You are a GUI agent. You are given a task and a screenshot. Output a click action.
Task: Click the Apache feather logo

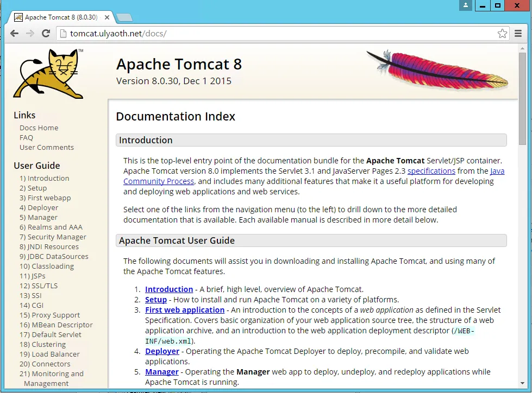(437, 69)
